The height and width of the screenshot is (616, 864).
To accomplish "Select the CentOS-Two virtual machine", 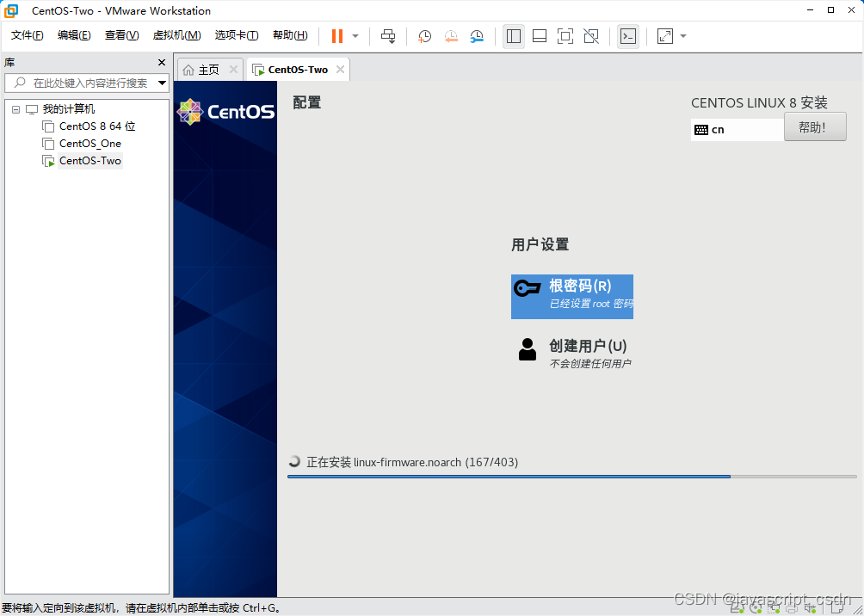I will pos(89,161).
